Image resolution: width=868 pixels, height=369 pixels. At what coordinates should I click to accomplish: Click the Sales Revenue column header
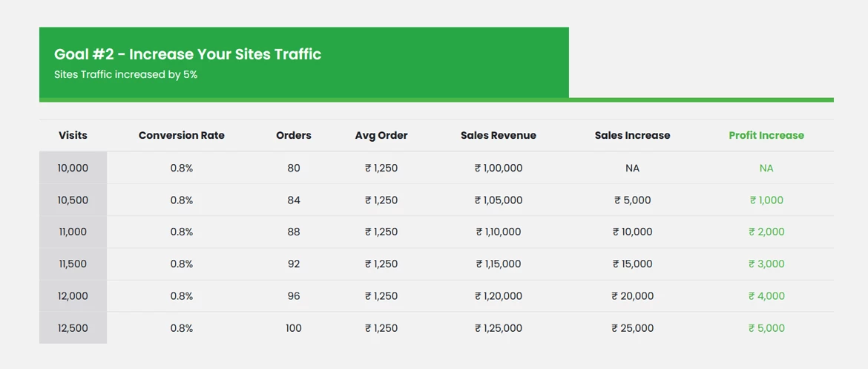499,135
